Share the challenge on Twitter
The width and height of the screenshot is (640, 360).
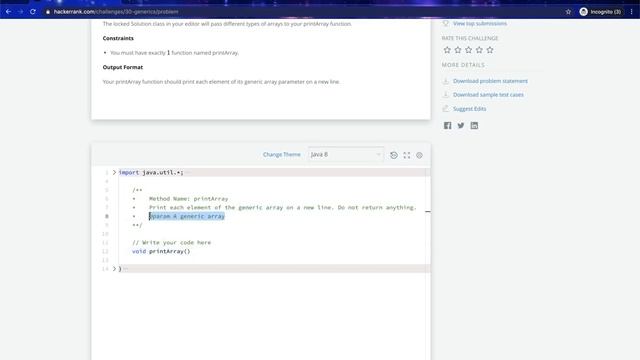[x=461, y=125]
